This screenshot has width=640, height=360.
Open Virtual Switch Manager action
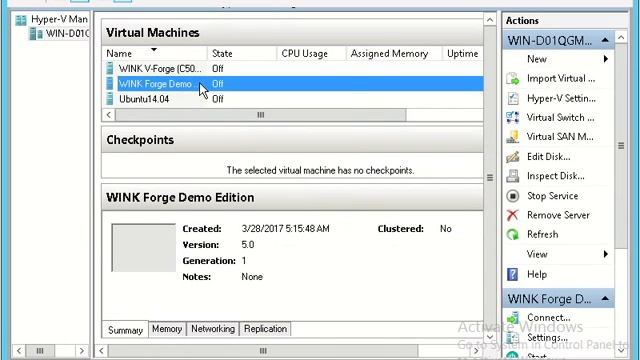560,118
